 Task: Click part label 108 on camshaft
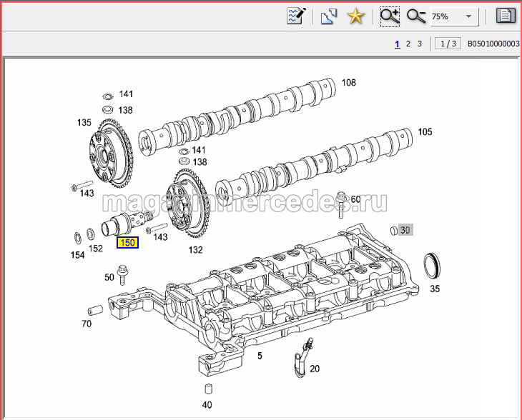click(348, 83)
